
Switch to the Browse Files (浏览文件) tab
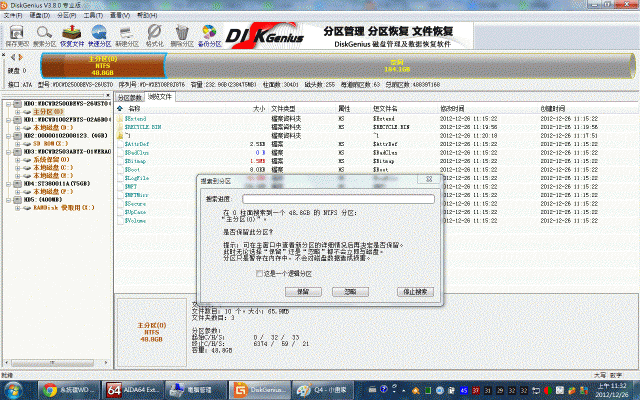160,97
